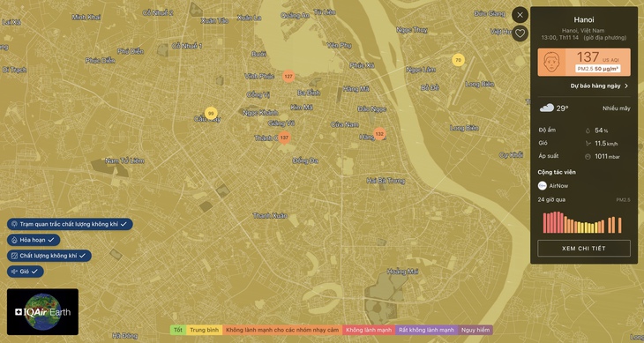Click the Vĩnh Phúc map label
Viewport: 644px width, 343px height.
coord(259,77)
